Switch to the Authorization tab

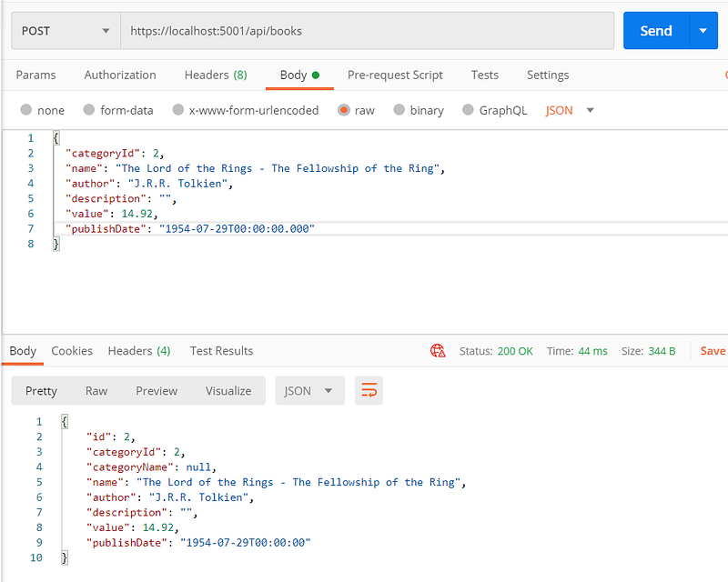point(120,75)
